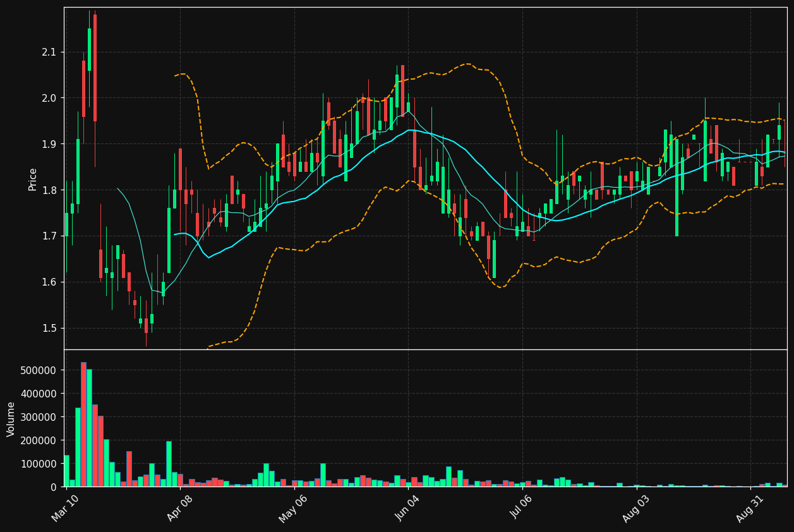Click the Jun 04 date label
This screenshot has width=794, height=532.
407,509
